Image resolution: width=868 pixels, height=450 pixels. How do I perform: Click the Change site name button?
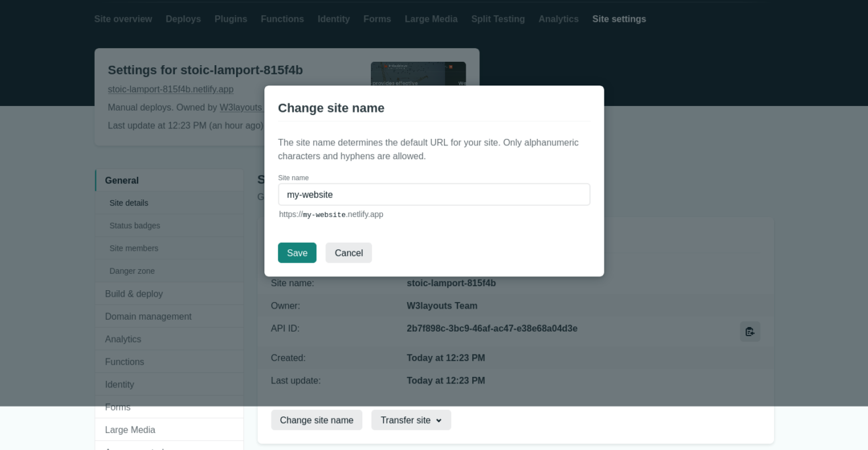317,420
